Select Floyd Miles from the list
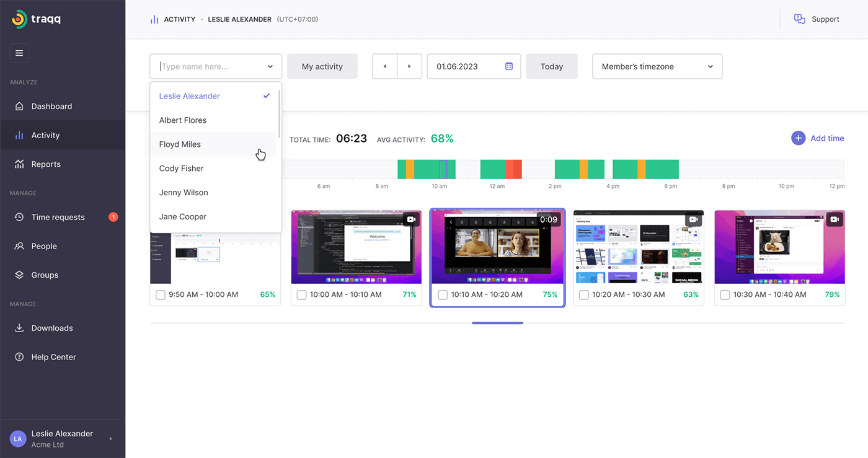The width and height of the screenshot is (868, 458). point(215,144)
